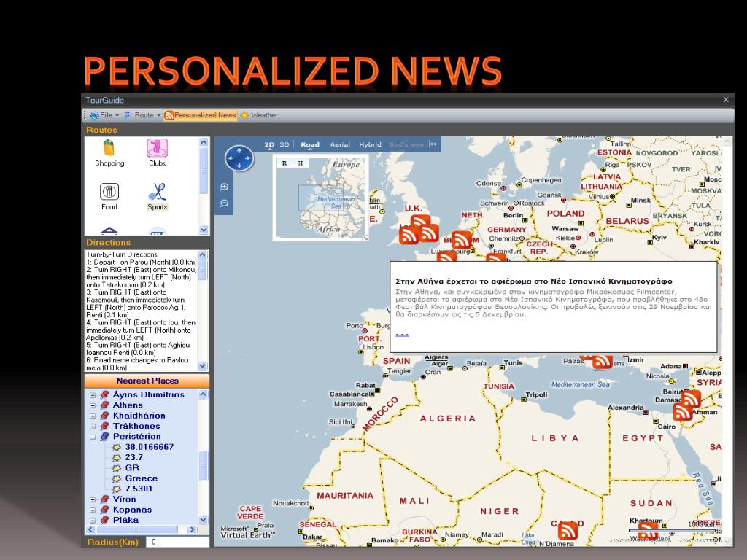
Task: Choose the Food route category icon
Action: click(109, 192)
